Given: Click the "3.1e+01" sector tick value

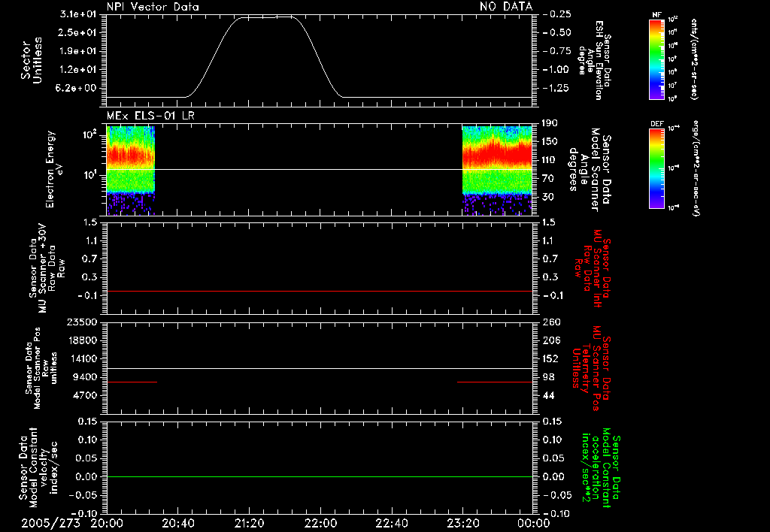Looking at the screenshot, I should 78,14.
